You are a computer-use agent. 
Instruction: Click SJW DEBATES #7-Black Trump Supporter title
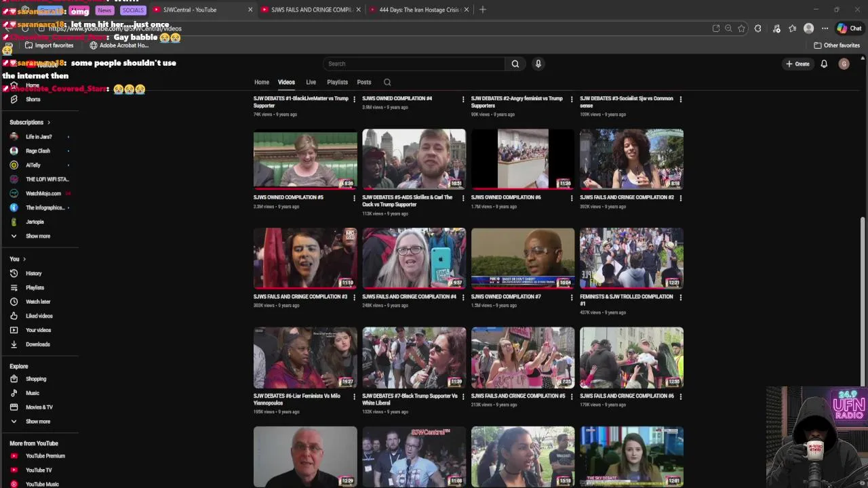410,399
